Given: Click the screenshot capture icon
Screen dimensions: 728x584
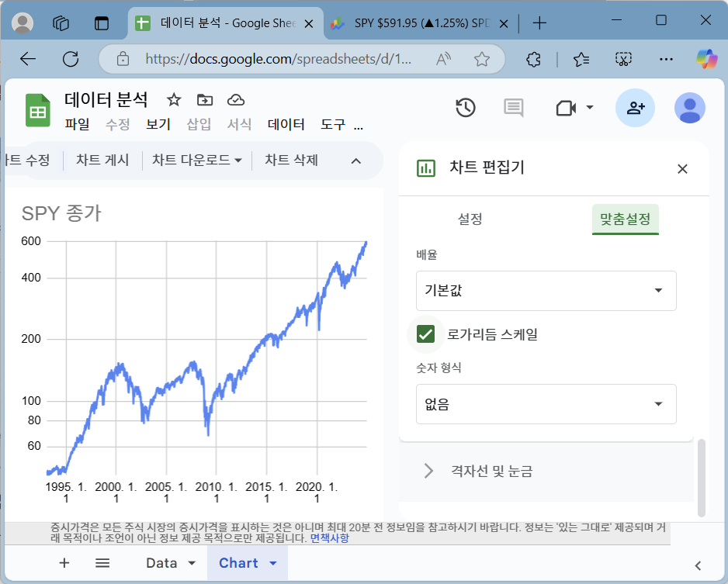Looking at the screenshot, I should coord(623,59).
